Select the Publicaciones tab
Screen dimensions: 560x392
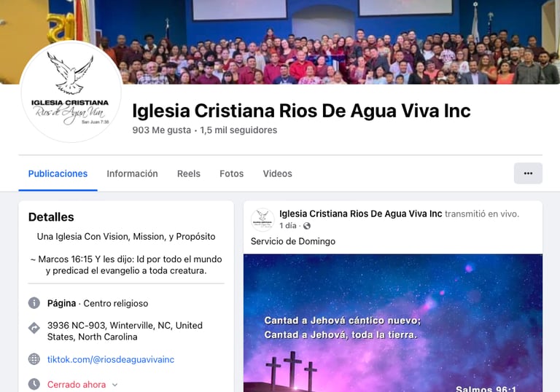[58, 173]
